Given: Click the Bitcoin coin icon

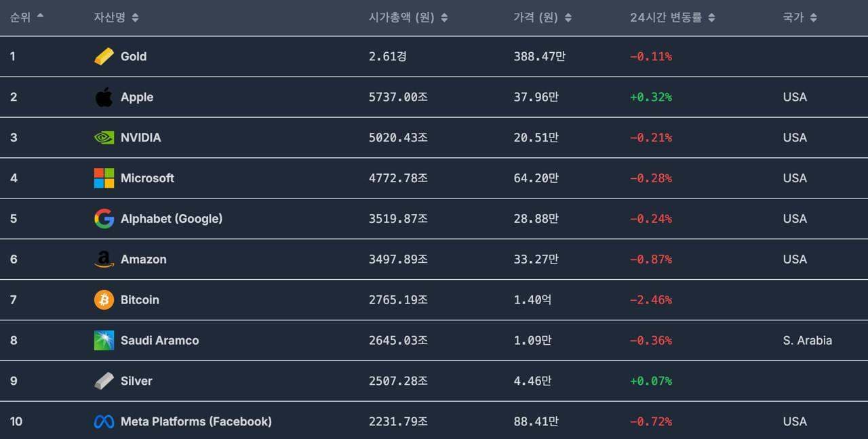Looking at the screenshot, I should click(x=104, y=300).
